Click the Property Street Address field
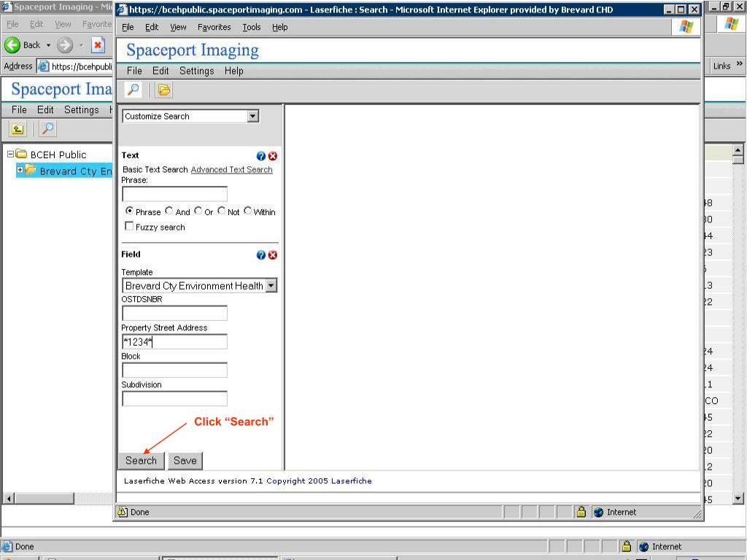This screenshot has height=560, width=747. click(x=175, y=342)
